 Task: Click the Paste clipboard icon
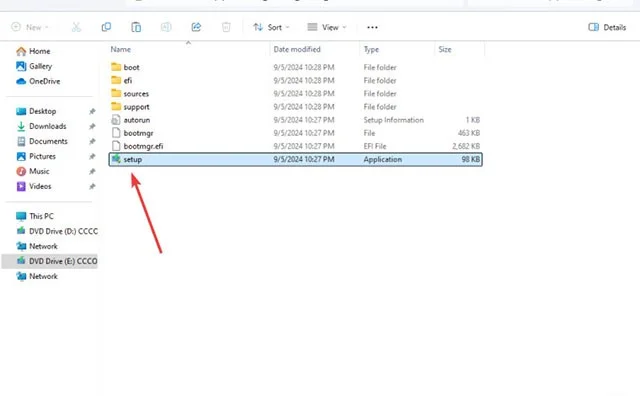(x=136, y=27)
